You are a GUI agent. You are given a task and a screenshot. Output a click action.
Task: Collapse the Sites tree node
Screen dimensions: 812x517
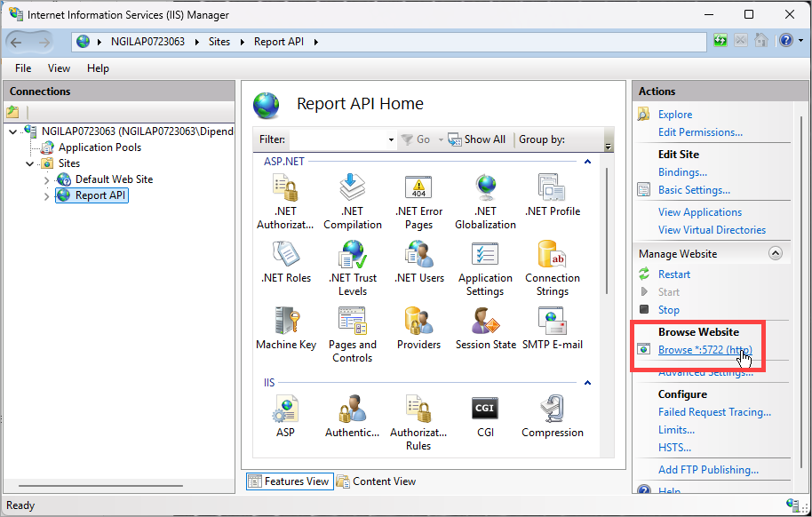[x=29, y=163]
